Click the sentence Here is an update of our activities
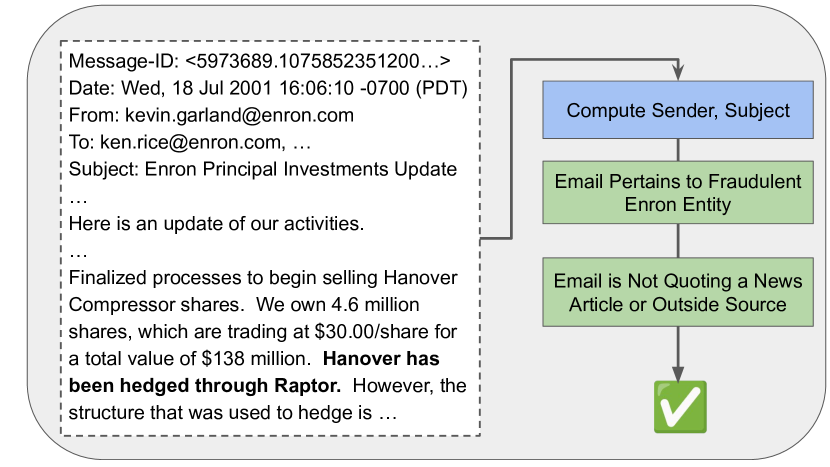Viewport: 830px width, 467px height. point(216,223)
